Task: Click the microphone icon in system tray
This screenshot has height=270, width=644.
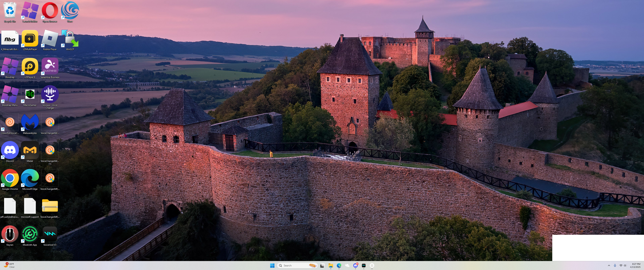Action: click(615, 265)
